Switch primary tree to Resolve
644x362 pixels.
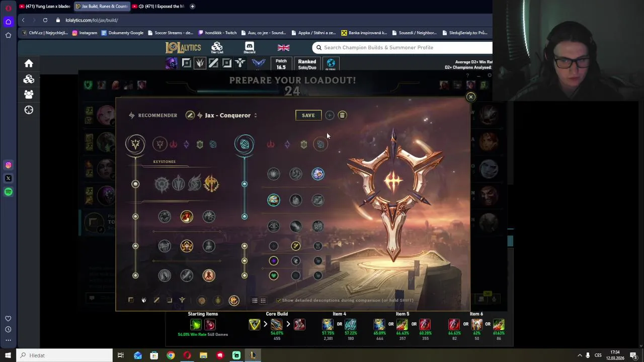[x=200, y=144]
